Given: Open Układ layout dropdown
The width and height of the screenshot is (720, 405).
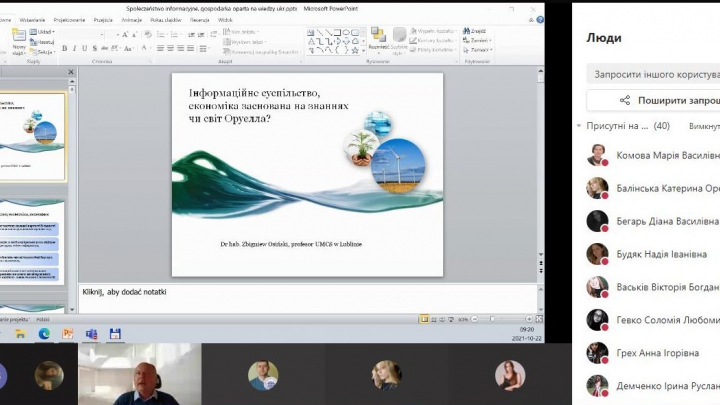Looking at the screenshot, I should [42, 32].
